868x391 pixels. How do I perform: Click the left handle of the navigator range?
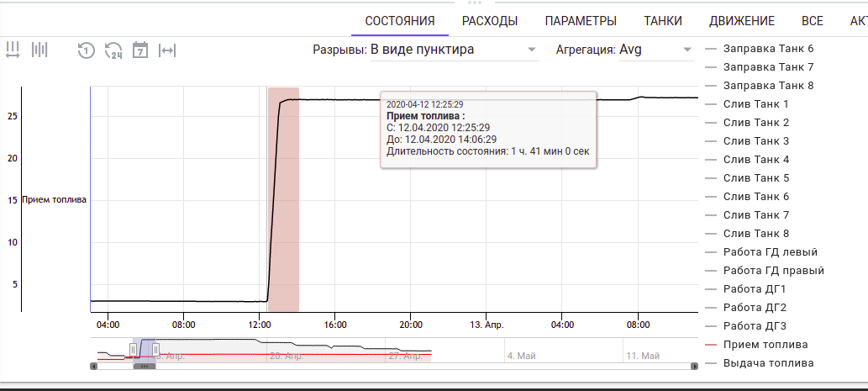(133, 348)
